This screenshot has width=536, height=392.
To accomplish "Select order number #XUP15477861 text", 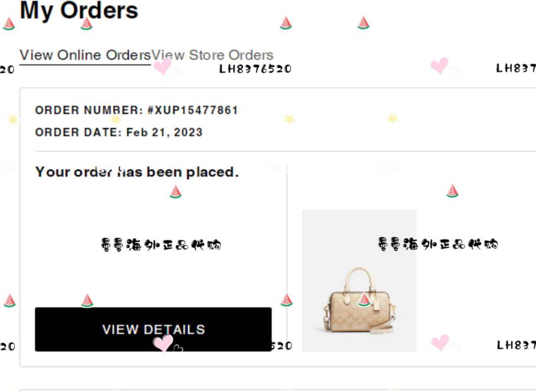I will [x=193, y=110].
